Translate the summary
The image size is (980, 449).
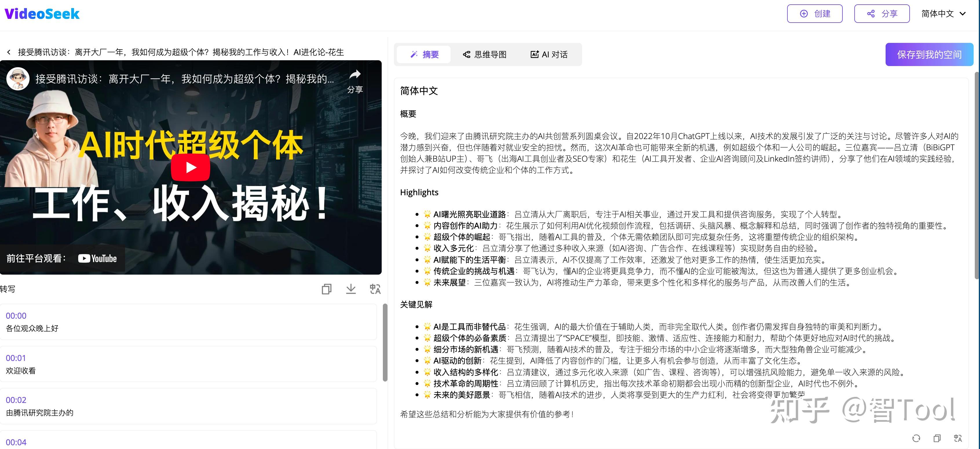tap(958, 438)
